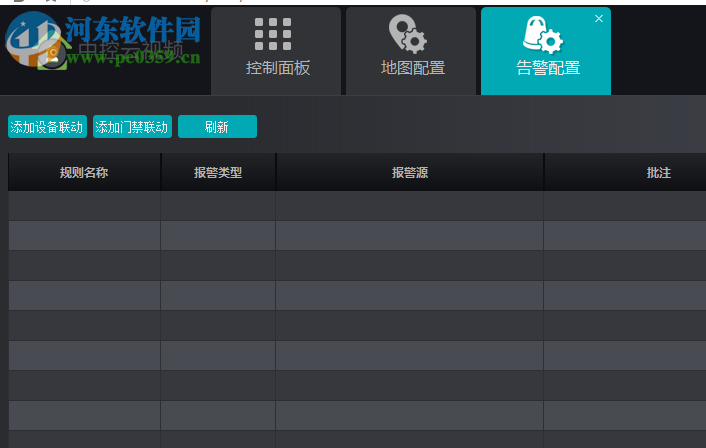Select the 告警配置 alarm bell icon
The height and width of the screenshot is (448, 706).
click(x=543, y=35)
